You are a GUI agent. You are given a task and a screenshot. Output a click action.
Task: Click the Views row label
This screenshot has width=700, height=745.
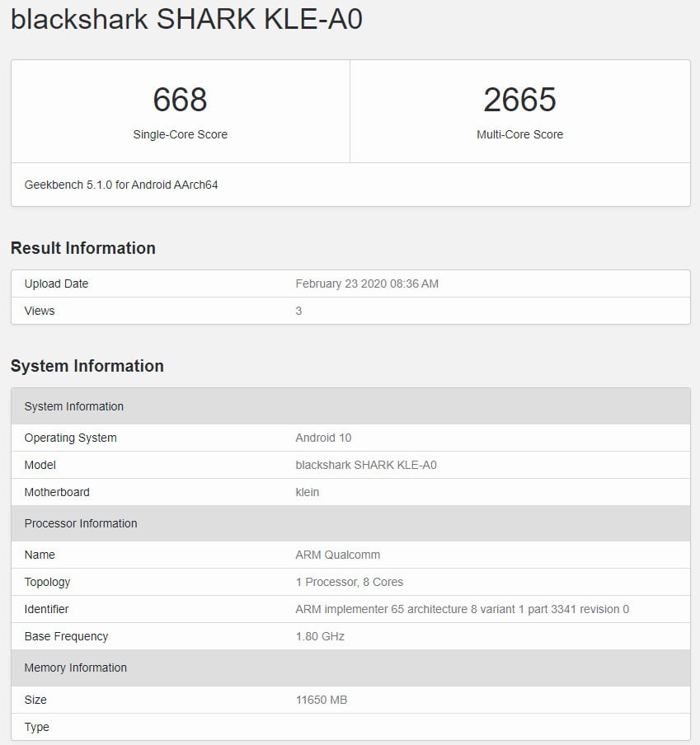click(x=40, y=311)
